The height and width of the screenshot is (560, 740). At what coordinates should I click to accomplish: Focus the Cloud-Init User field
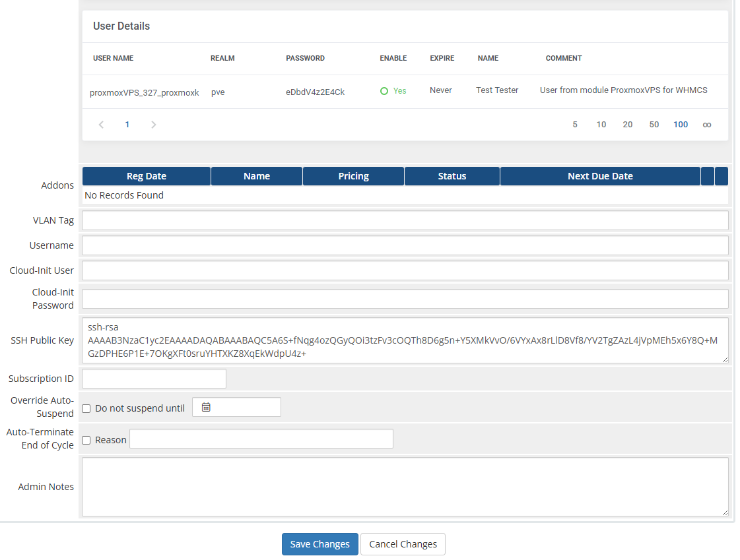pyautogui.click(x=405, y=270)
